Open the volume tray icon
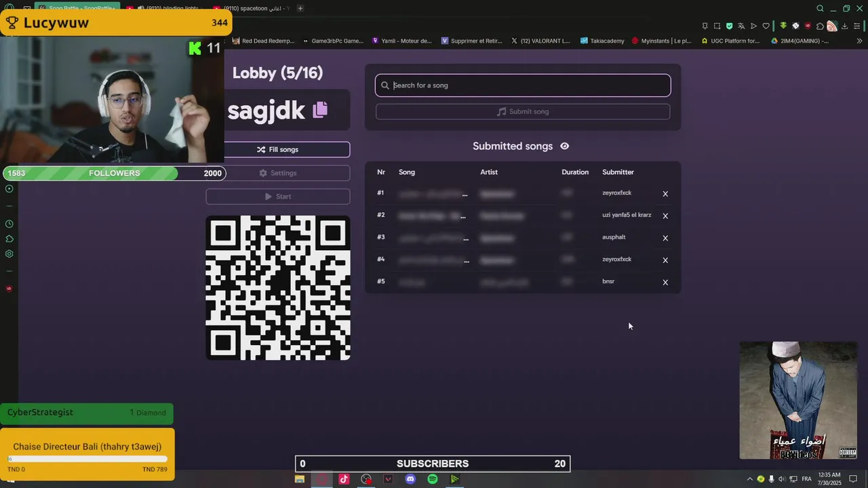This screenshot has width=868, height=488. tap(782, 479)
